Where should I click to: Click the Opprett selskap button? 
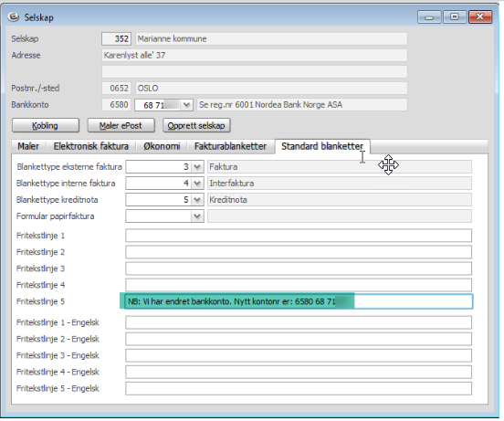click(196, 125)
